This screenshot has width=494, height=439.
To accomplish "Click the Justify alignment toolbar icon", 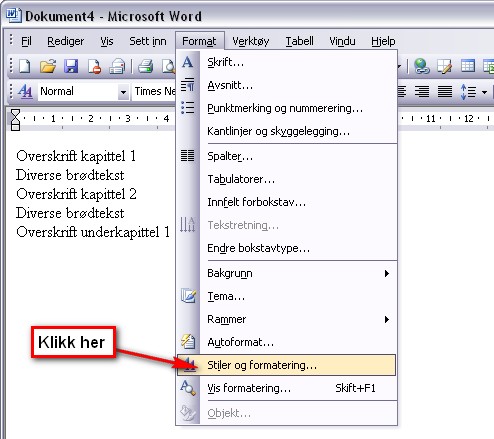I will pos(445,91).
